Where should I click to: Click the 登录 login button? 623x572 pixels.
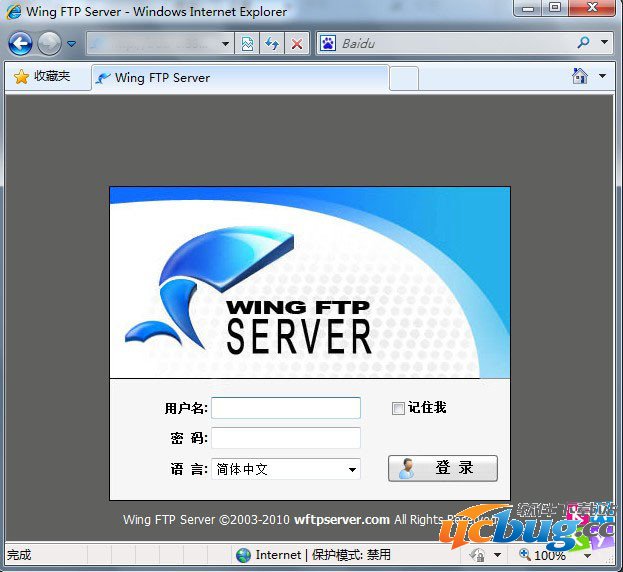click(443, 468)
